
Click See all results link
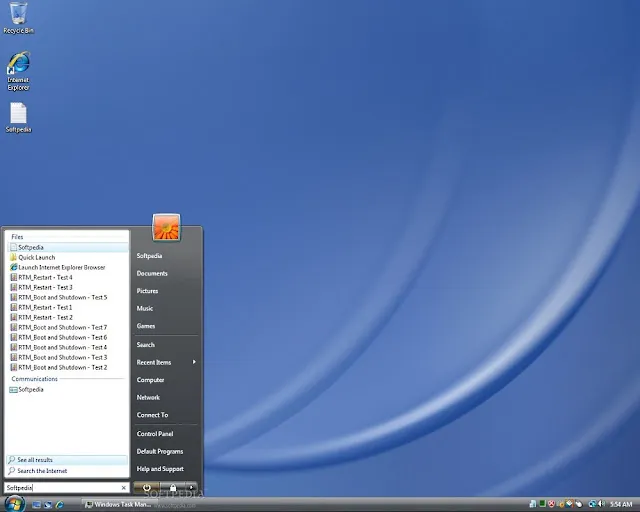67,460
